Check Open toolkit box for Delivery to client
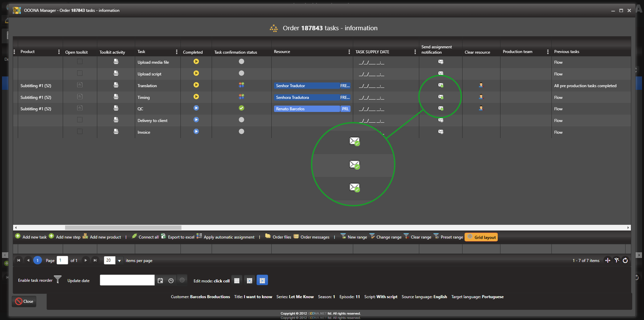Image resolution: width=644 pixels, height=320 pixels. tap(79, 120)
